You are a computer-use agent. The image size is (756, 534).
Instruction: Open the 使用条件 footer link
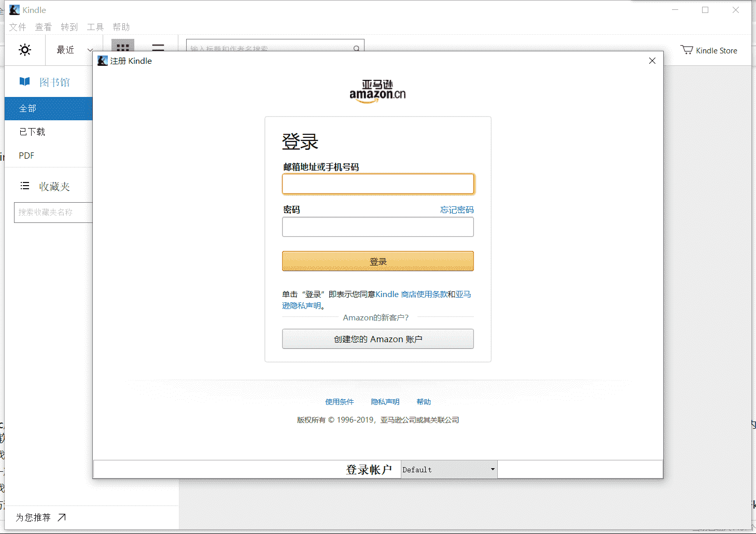point(340,402)
